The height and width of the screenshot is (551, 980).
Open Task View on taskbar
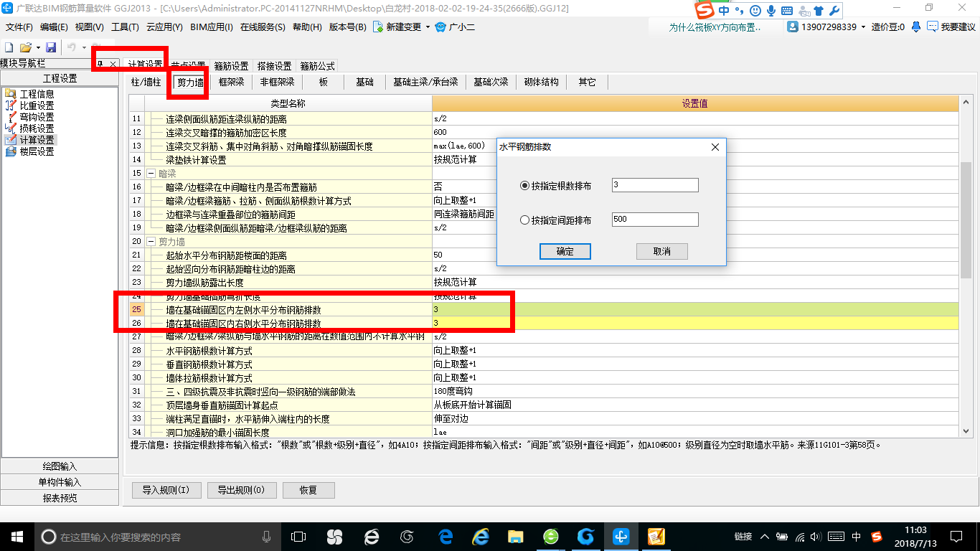(298, 536)
